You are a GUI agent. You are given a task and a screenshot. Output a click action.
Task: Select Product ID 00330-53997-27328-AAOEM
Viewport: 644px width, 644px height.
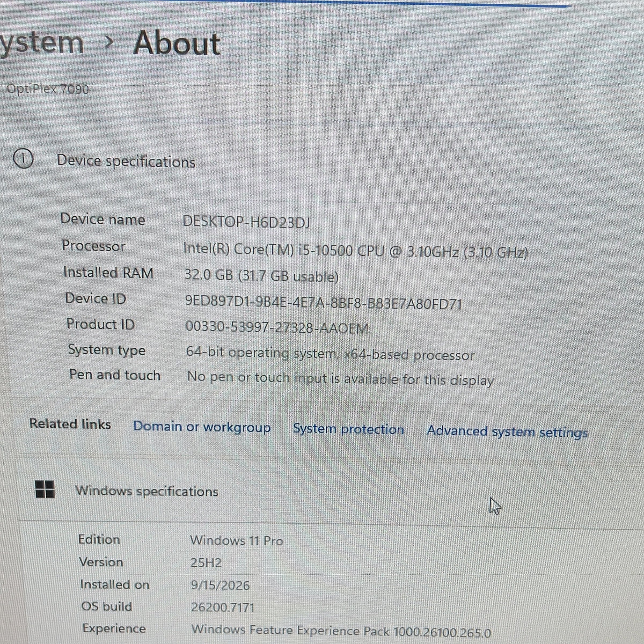pyautogui.click(x=276, y=327)
